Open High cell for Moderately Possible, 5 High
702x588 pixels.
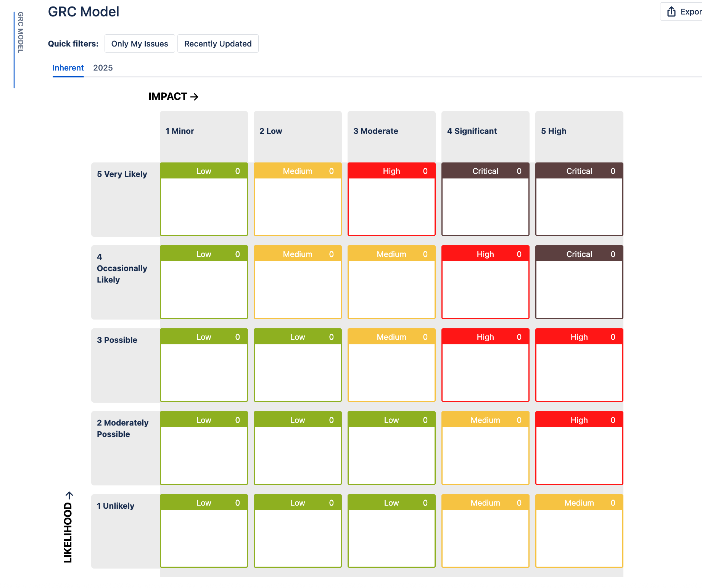point(579,448)
